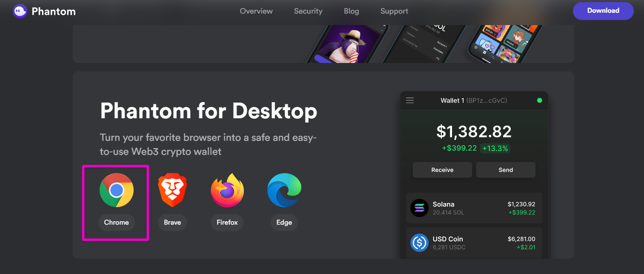644x274 pixels.
Task: Click the Solana token name
Action: coord(444,204)
